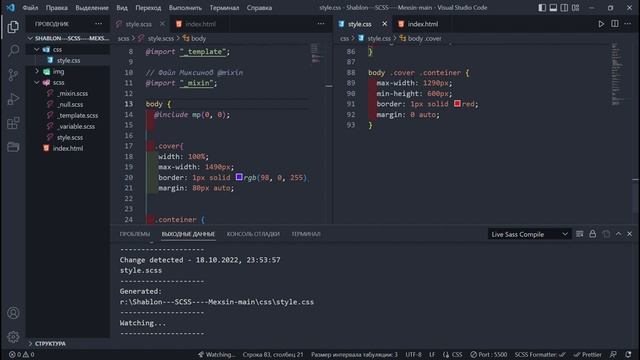Close the style.scss tab
This screenshot has height=360, width=640.
[162, 24]
